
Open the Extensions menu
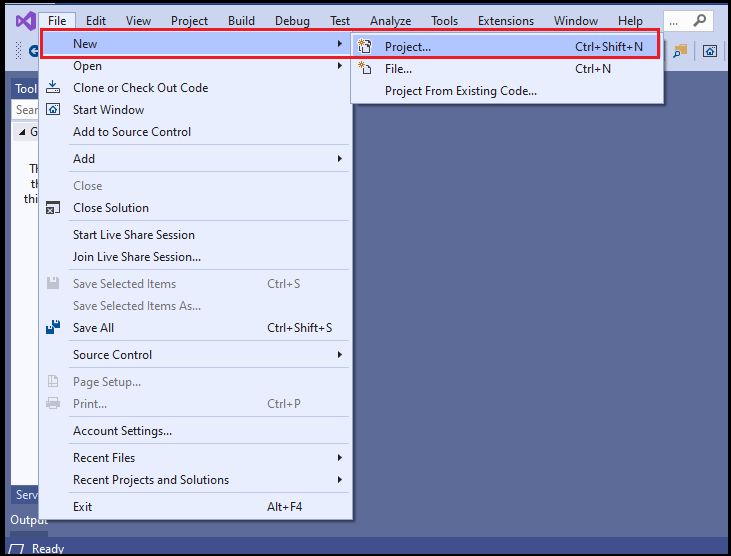click(x=505, y=21)
